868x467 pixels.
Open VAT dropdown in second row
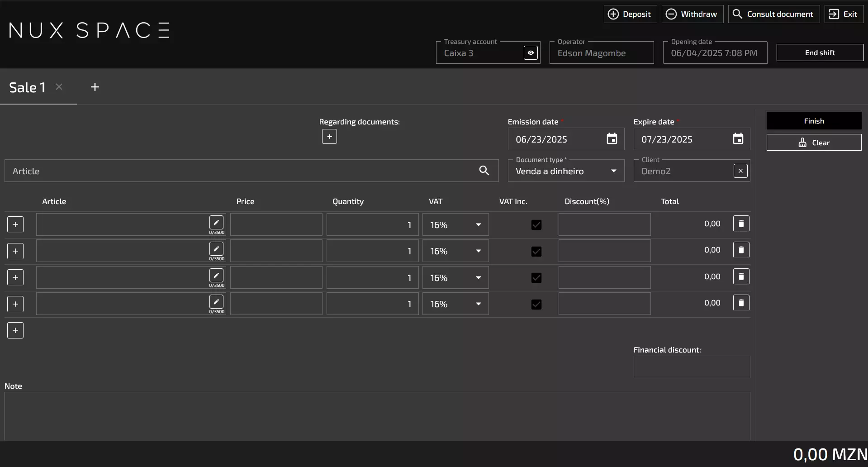coord(455,251)
